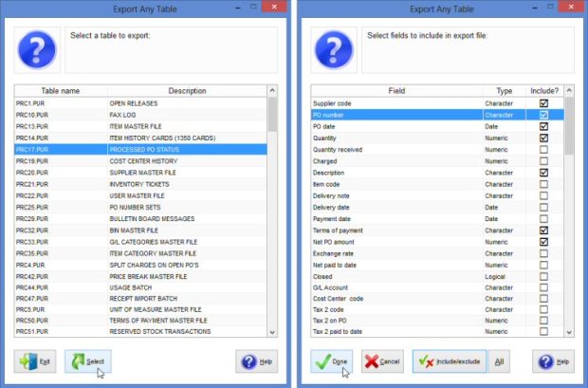
Task: Check Include for Cost Center code
Action: (543, 299)
